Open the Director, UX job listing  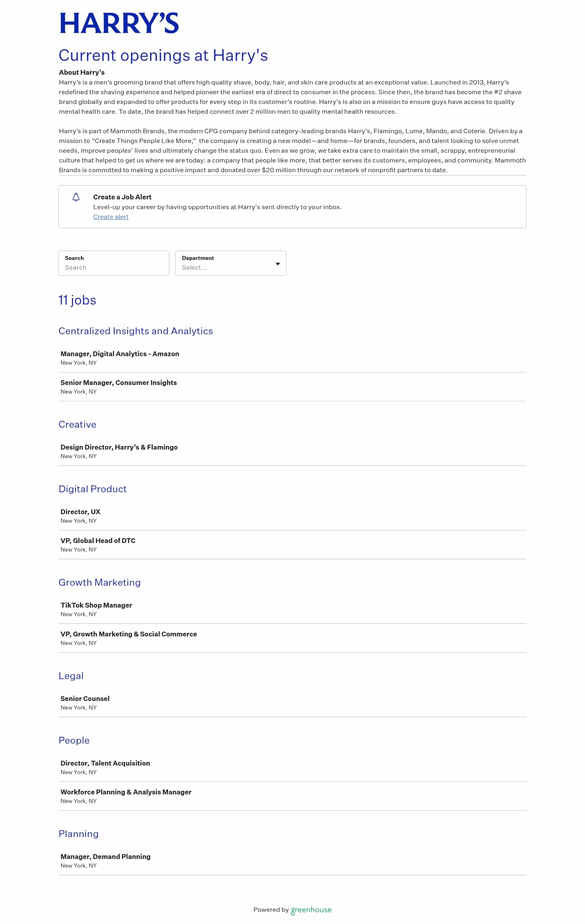click(x=80, y=512)
